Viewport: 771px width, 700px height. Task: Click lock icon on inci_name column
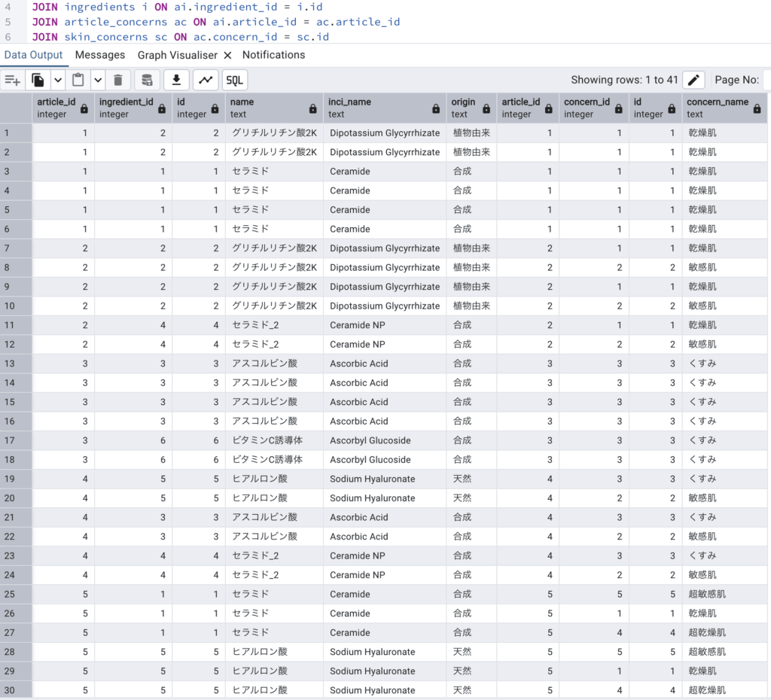(436, 108)
